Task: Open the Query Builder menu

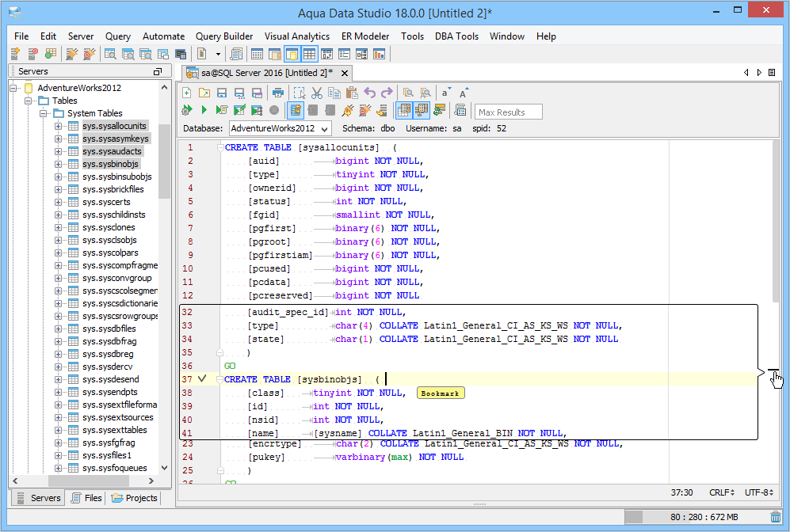Action: click(224, 36)
